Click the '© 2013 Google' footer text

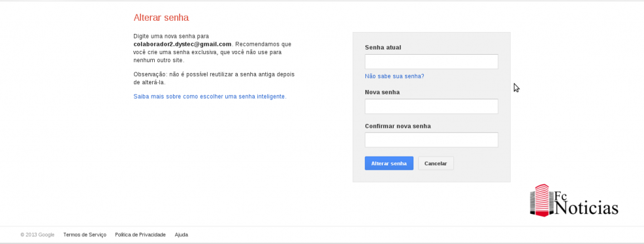(x=37, y=235)
